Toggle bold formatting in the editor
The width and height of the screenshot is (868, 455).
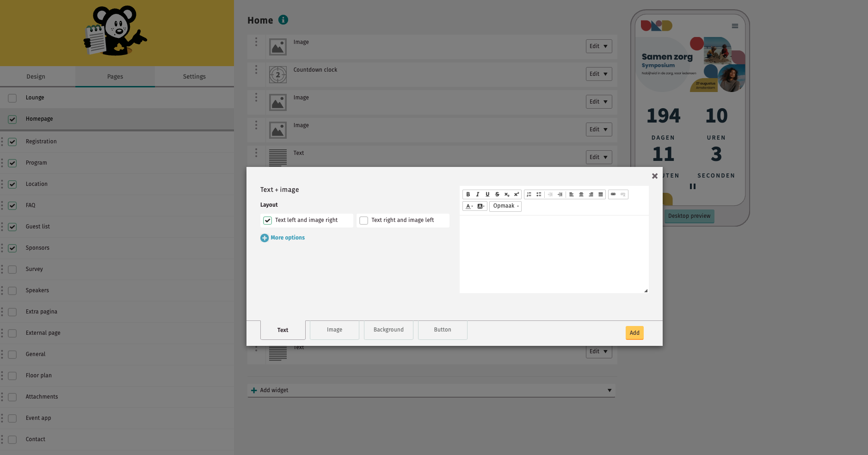pos(468,195)
